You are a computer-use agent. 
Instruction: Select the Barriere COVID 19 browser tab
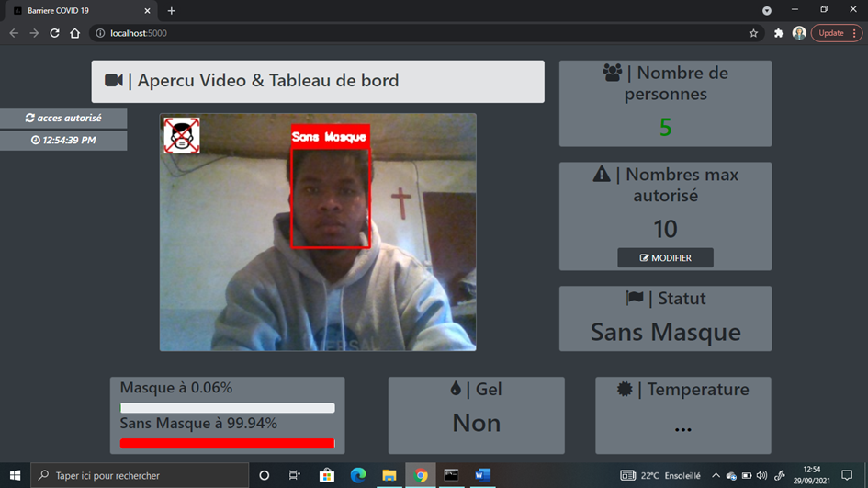[81, 10]
